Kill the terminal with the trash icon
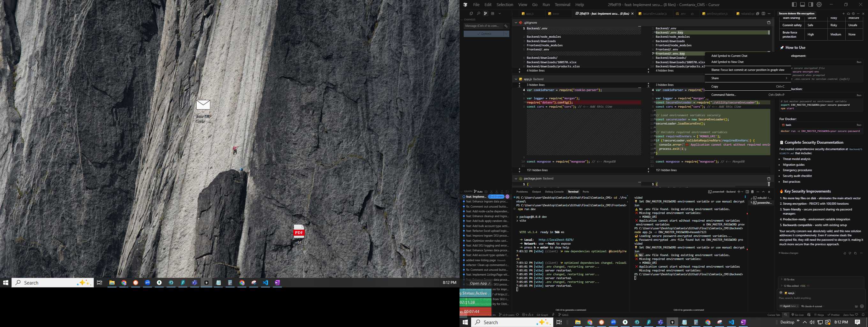Image resolution: width=868 pixels, height=327 pixels. 752,192
